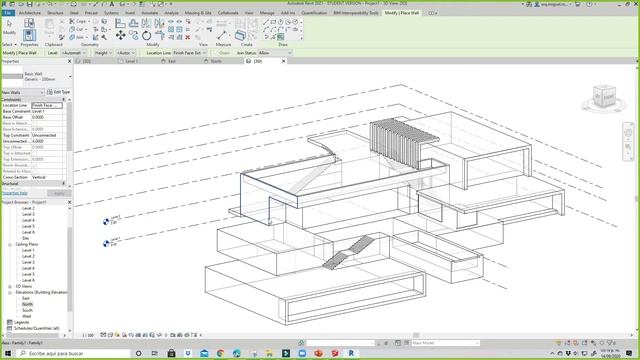640x360 pixels.
Task: Expand the 3D Views tree node
Action: tap(10, 287)
